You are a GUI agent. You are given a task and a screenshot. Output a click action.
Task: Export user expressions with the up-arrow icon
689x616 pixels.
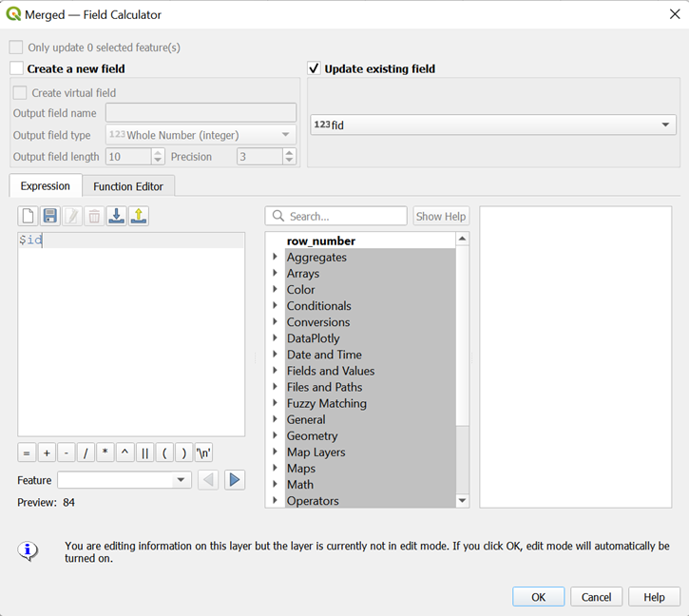(139, 217)
